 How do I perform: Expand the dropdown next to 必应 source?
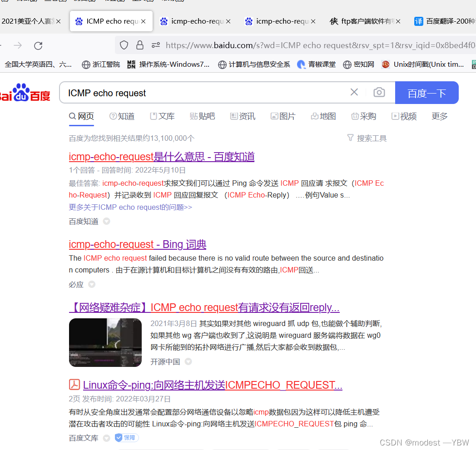coord(92,284)
